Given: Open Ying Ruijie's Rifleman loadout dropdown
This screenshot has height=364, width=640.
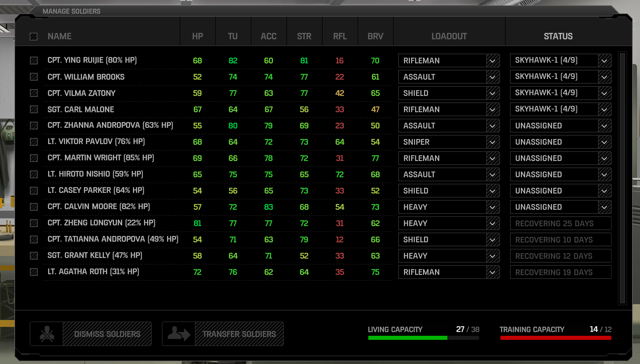Looking at the screenshot, I should tap(449, 60).
